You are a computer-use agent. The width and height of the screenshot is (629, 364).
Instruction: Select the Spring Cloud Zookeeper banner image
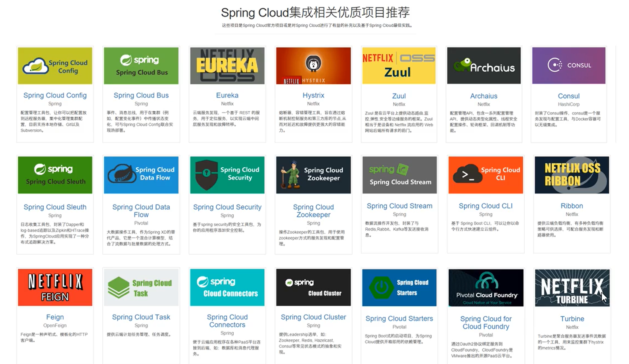point(313,175)
